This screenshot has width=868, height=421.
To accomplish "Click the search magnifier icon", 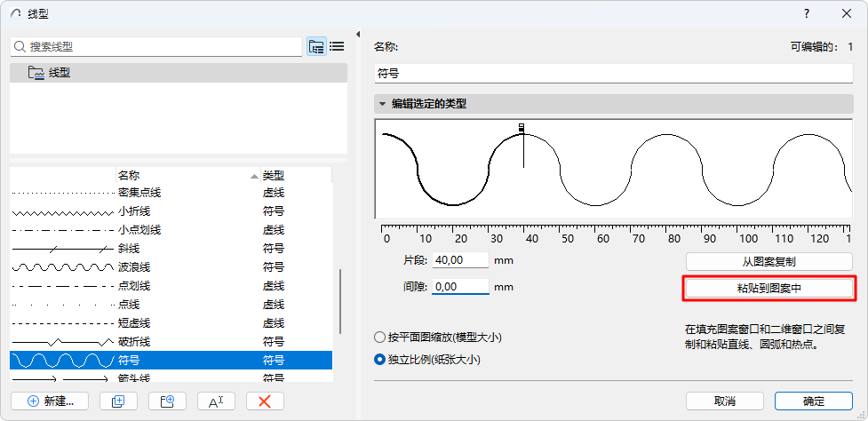I will pos(20,47).
